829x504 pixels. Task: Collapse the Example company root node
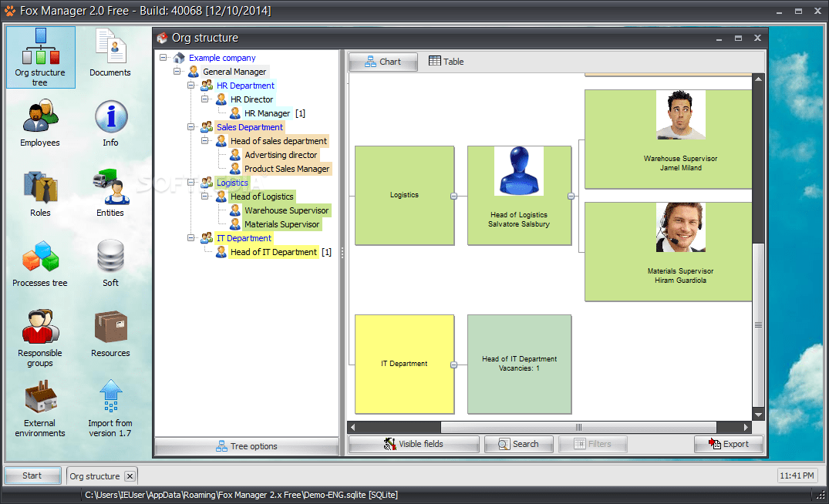(x=163, y=57)
